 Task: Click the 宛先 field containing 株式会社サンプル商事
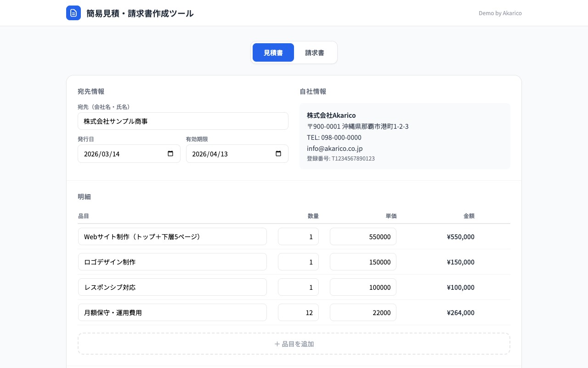(x=183, y=121)
